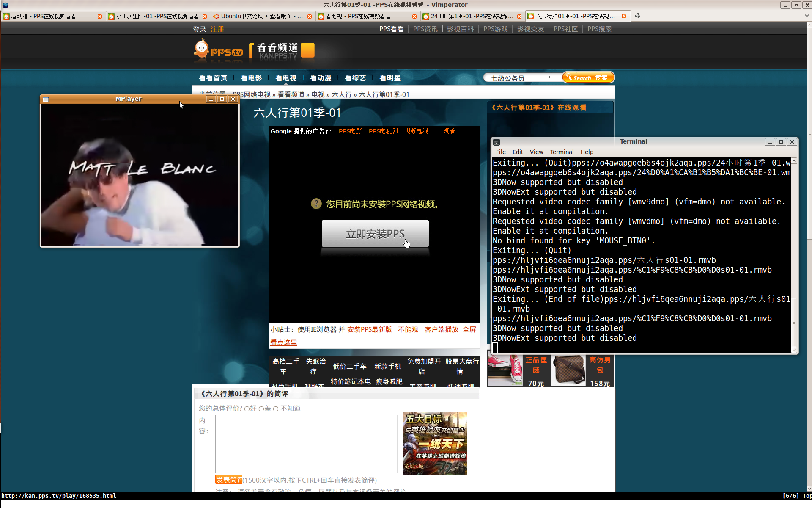The width and height of the screenshot is (812, 508).
Task: Close the 看动漫 browser tab
Action: point(100,17)
